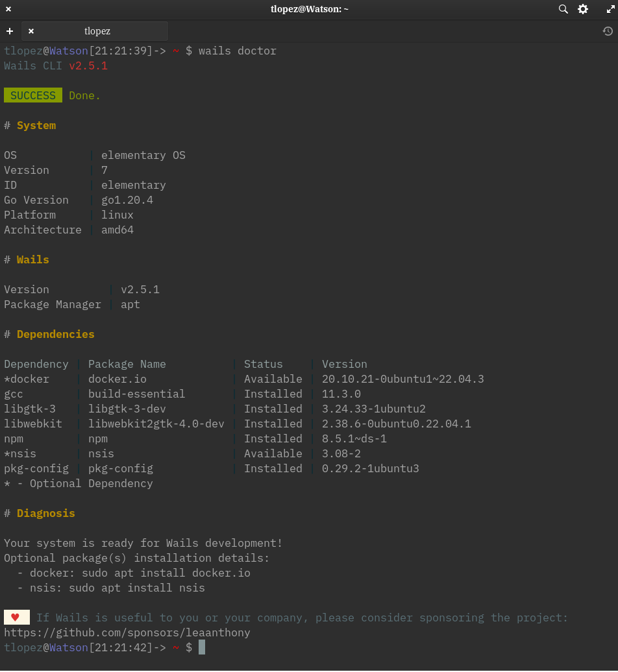This screenshot has width=618, height=672.
Task: Click the libwebkit2gtk-4.0-dev package name
Action: tap(156, 424)
